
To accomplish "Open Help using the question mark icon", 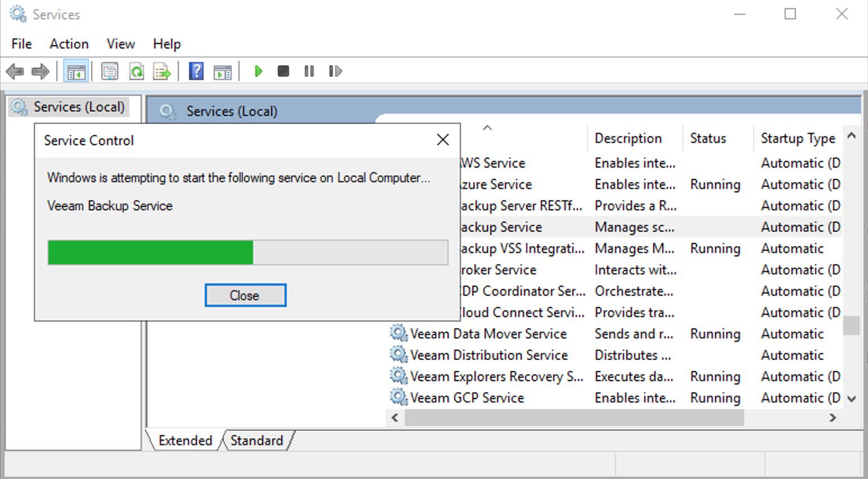I will pos(196,71).
